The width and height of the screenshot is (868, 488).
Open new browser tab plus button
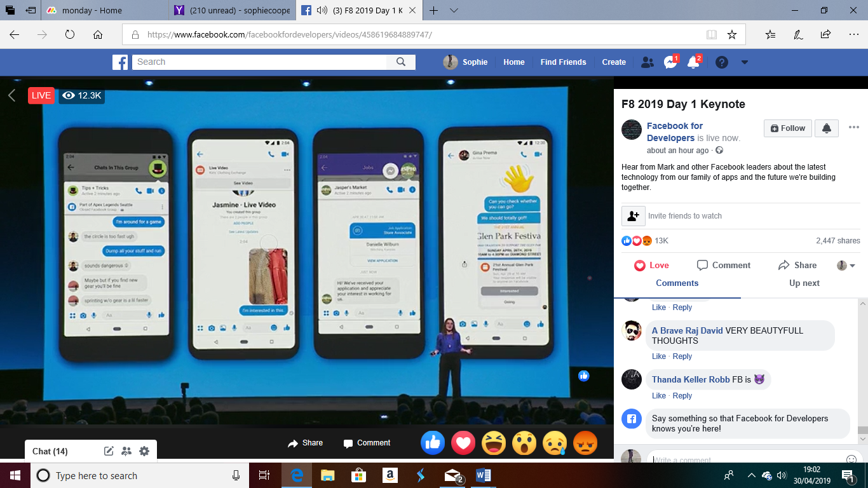pos(434,10)
